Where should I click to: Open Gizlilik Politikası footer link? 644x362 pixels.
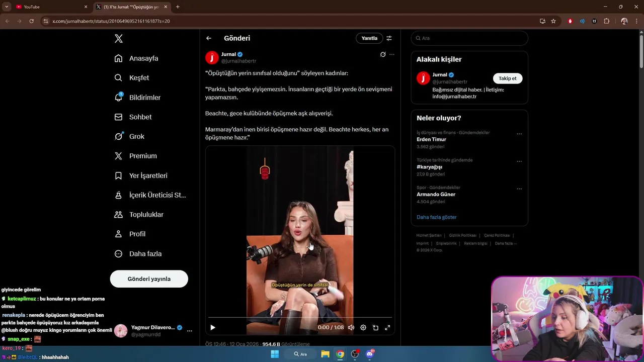click(463, 235)
